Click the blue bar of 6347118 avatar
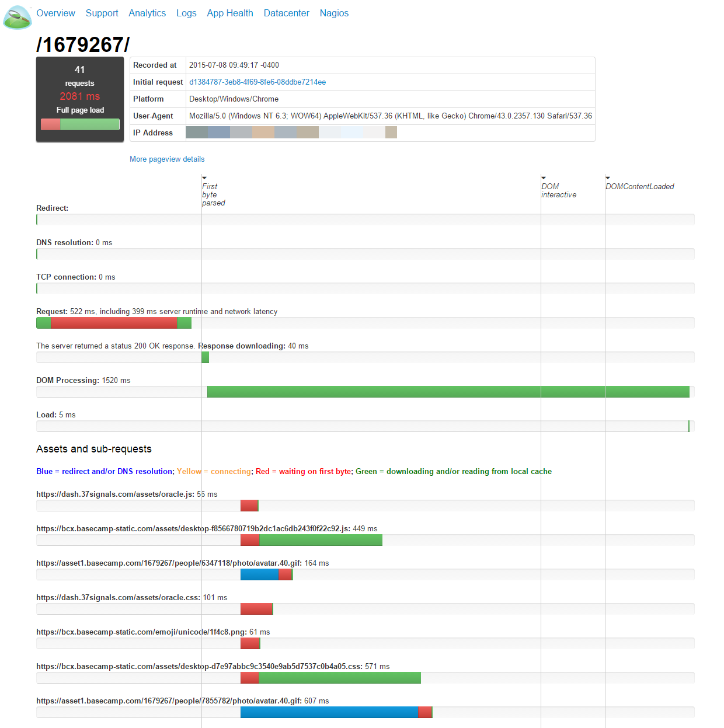The image size is (724, 728). [x=260, y=574]
